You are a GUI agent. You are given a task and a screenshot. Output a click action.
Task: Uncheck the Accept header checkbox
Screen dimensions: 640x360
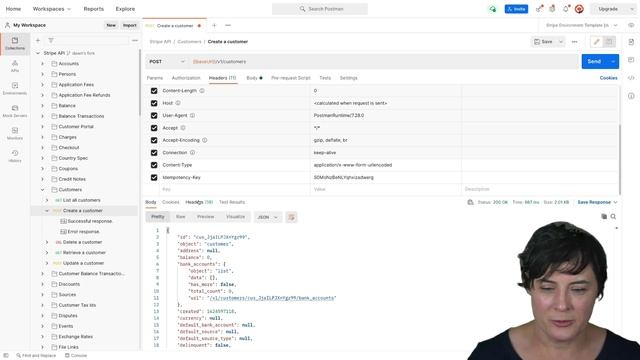point(154,128)
